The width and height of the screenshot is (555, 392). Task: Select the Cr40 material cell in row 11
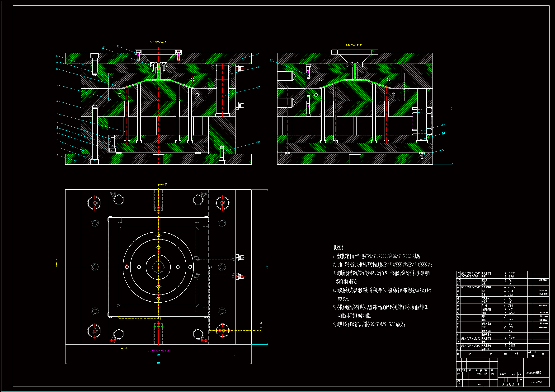tap(512, 313)
